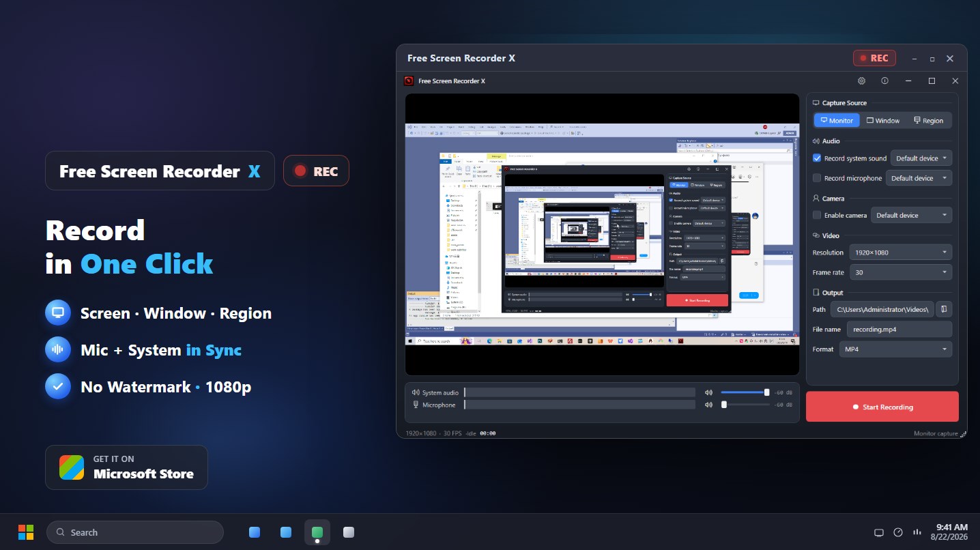This screenshot has width=980, height=550.
Task: Click the display icon in the system tray
Action: (x=879, y=532)
